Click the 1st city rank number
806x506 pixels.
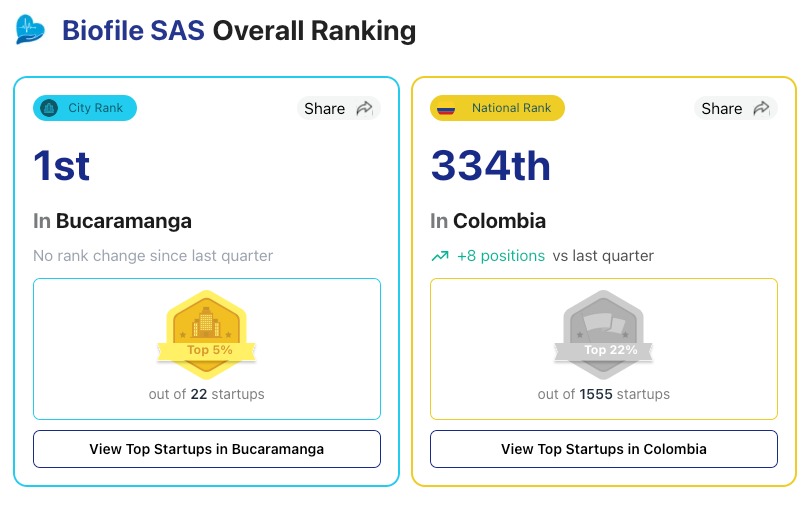(62, 165)
